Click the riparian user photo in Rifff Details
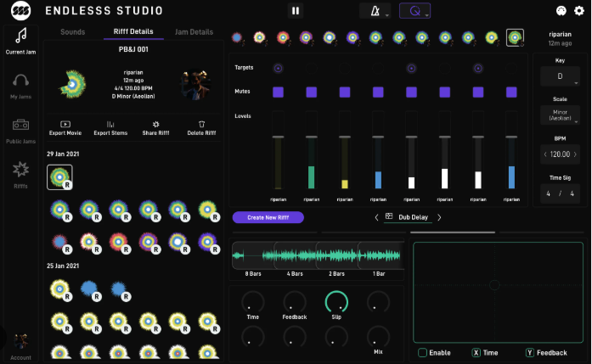This screenshot has height=364, width=592. point(195,85)
